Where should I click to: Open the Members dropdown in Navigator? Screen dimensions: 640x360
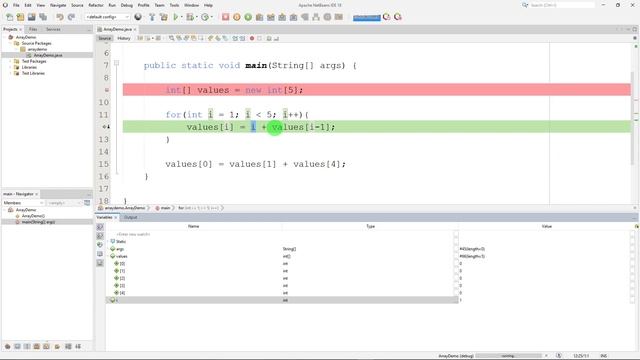pos(23,203)
